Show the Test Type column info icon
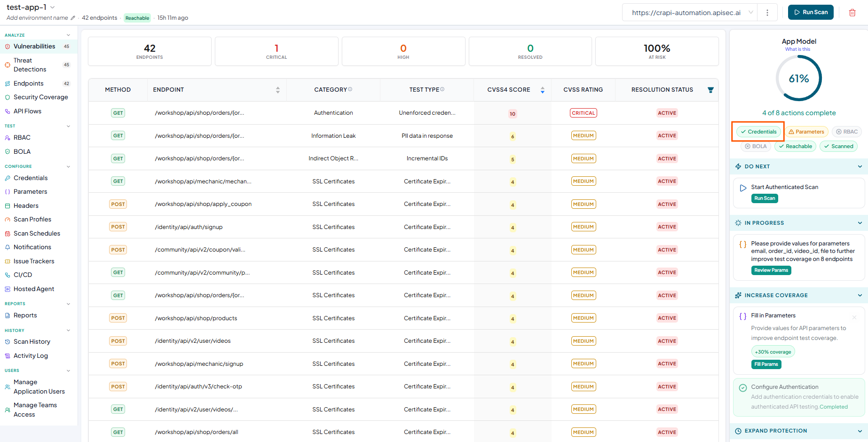Screen dimensions: 868x442 pos(442,89)
